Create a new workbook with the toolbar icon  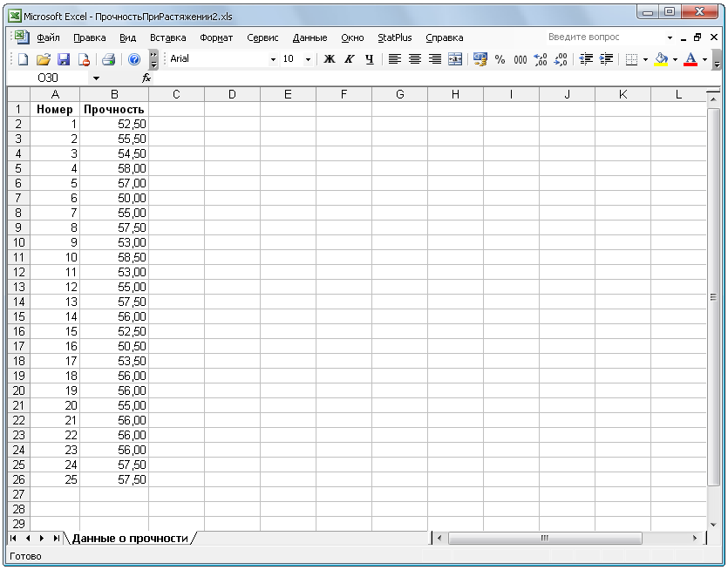[23, 59]
